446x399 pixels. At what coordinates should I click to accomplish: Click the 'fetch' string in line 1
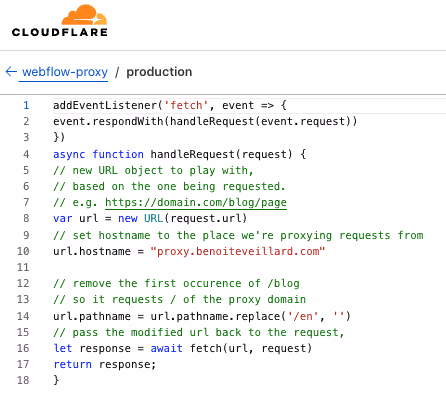(x=186, y=105)
